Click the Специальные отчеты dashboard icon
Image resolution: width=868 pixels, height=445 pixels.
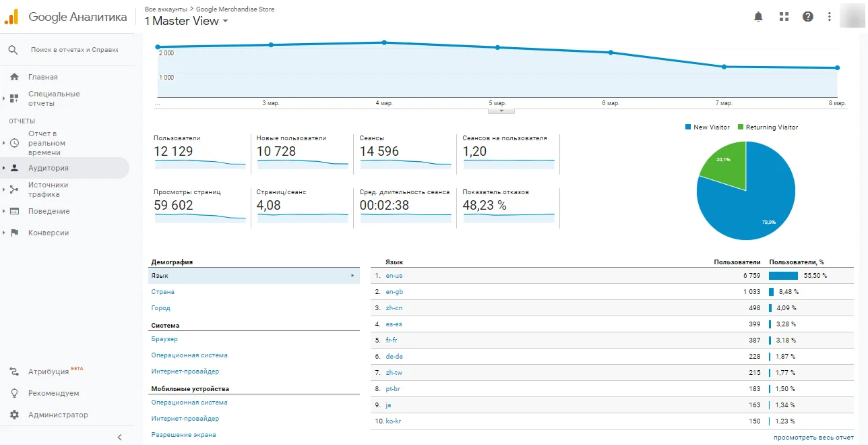pos(14,98)
